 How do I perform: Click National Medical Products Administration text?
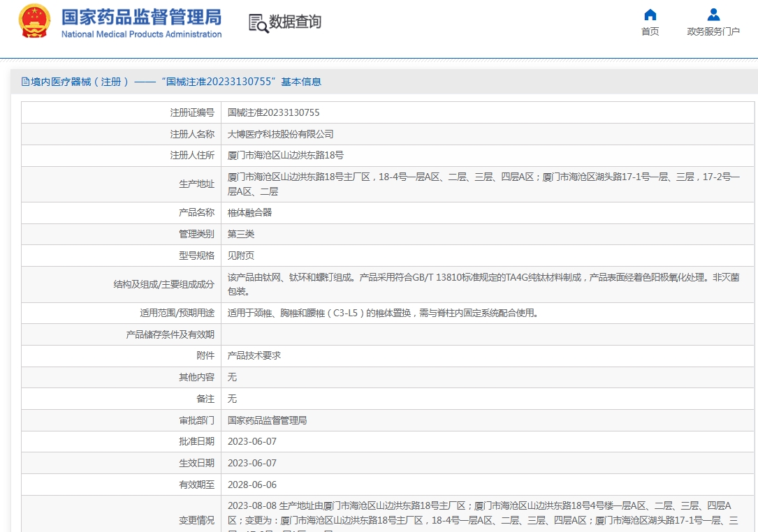(x=142, y=34)
